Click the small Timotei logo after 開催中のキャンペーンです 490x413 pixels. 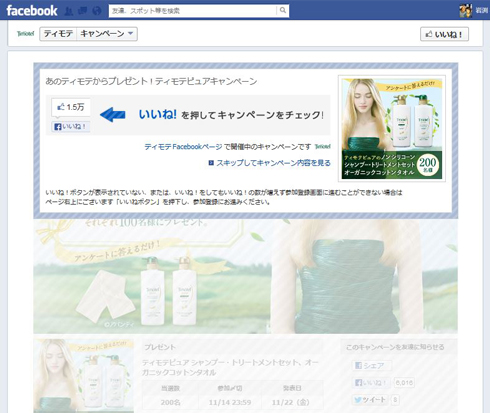point(322,146)
